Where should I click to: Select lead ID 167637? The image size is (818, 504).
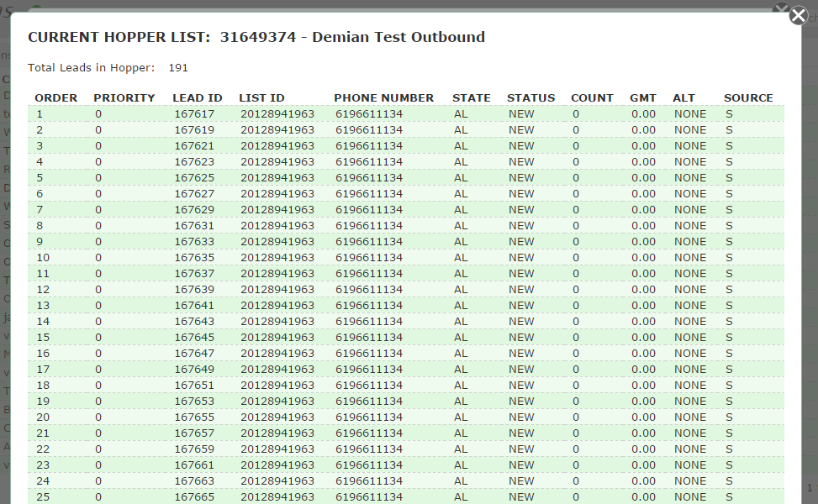point(194,274)
